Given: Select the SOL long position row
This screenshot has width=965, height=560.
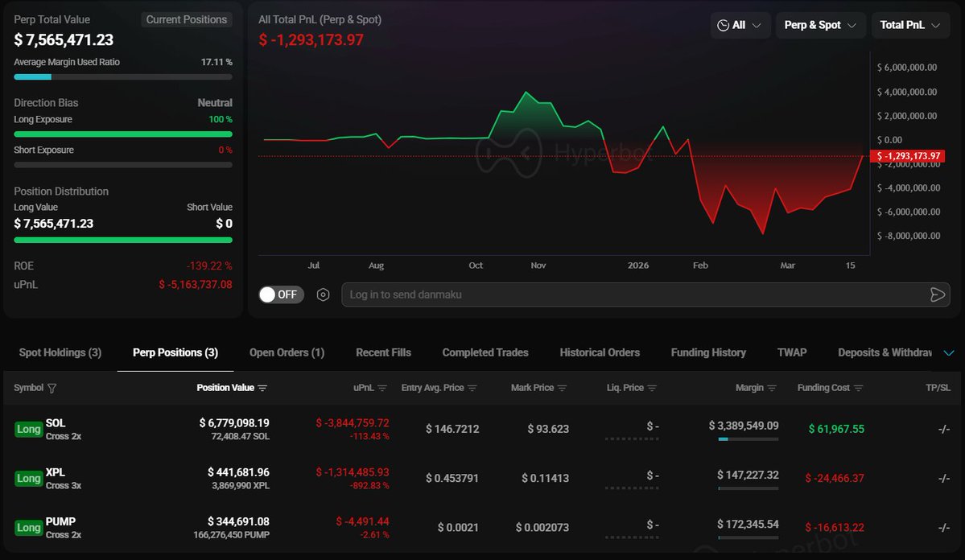Looking at the screenshot, I should [x=322, y=429].
